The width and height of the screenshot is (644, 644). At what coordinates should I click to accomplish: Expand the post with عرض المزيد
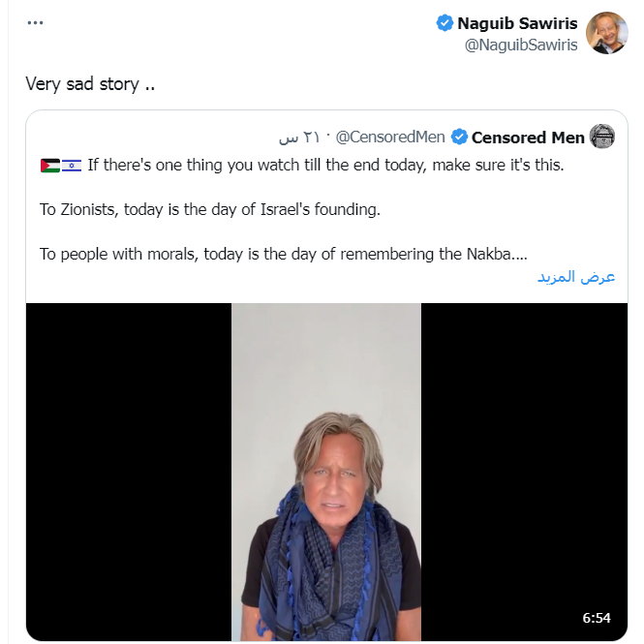(576, 277)
